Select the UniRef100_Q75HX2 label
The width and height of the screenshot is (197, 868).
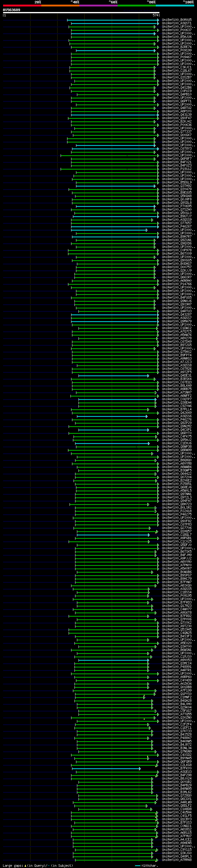(x=177, y=352)
